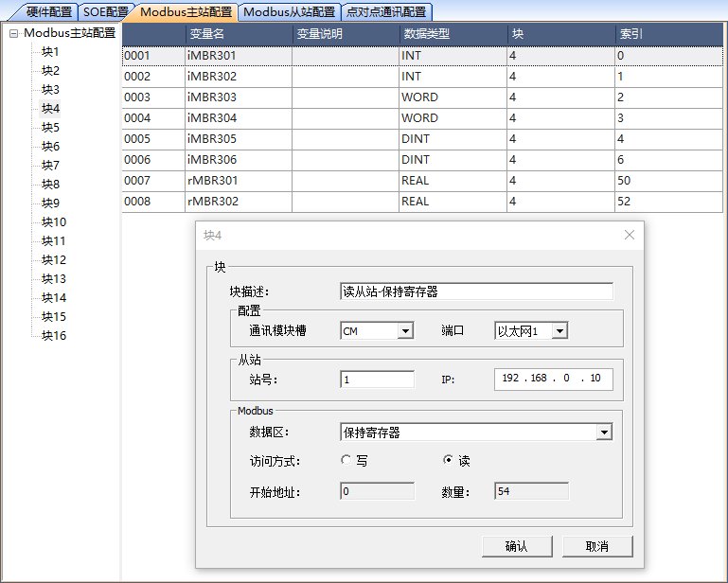This screenshot has height=583, width=728.
Task: Confirm with the 确认 button
Action: pos(517,546)
